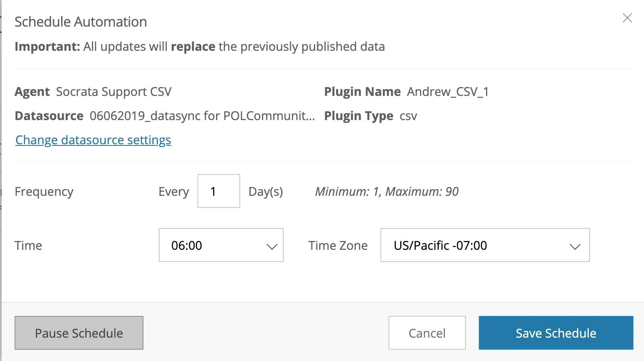
Task: Click the Socrata Support CSV agent value
Action: pos(114,92)
